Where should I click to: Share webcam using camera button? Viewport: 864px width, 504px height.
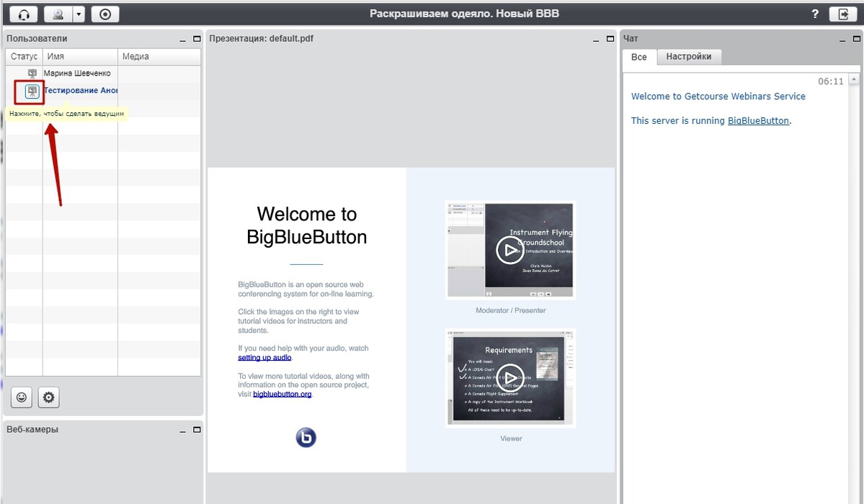tap(58, 14)
